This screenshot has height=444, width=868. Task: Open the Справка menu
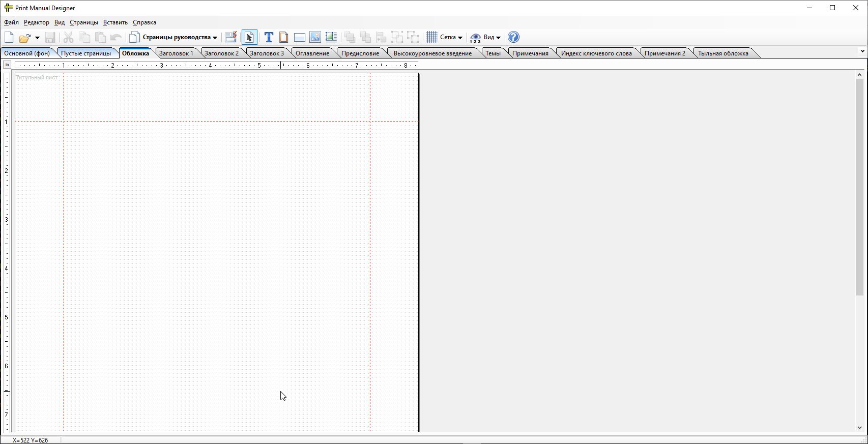(x=144, y=22)
